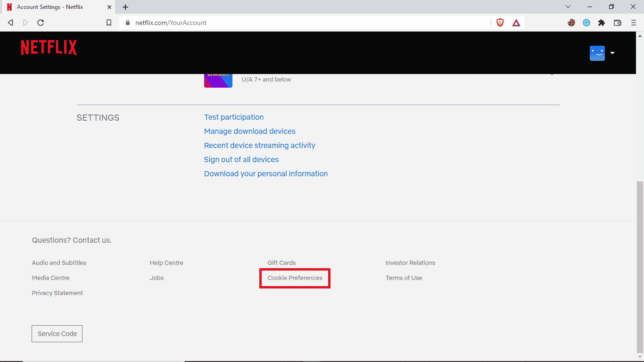Minimize the browser window
Viewport: 644px width, 362px height.
[590, 7]
